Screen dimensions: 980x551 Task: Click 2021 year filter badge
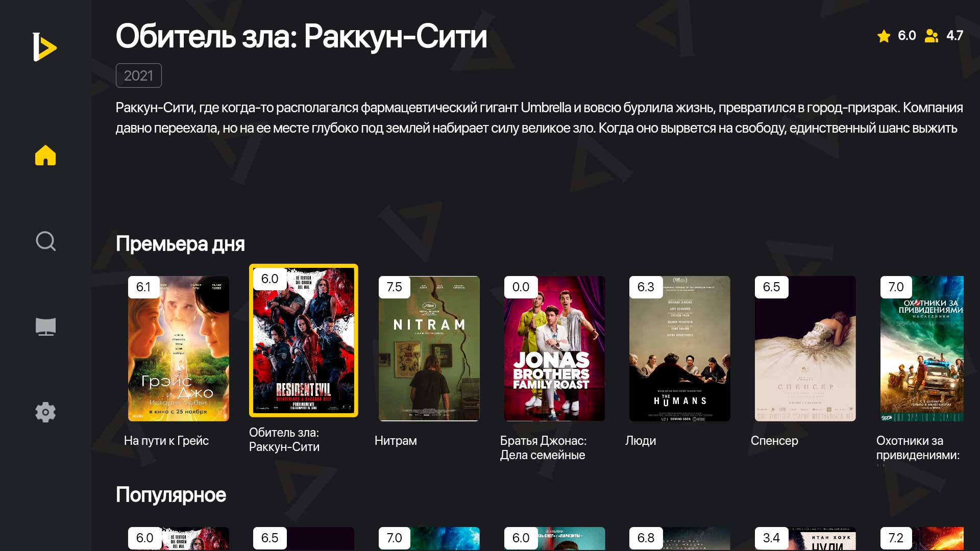point(138,74)
